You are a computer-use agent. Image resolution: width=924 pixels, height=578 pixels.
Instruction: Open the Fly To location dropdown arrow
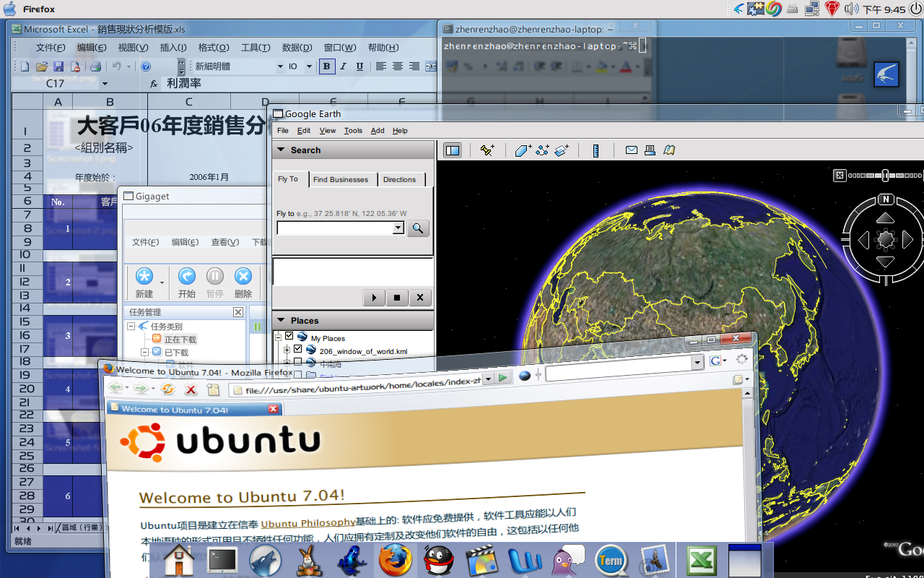pyautogui.click(x=398, y=228)
